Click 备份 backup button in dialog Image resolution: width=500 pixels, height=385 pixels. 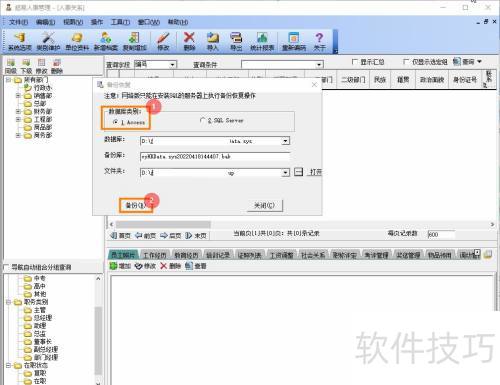click(x=135, y=205)
